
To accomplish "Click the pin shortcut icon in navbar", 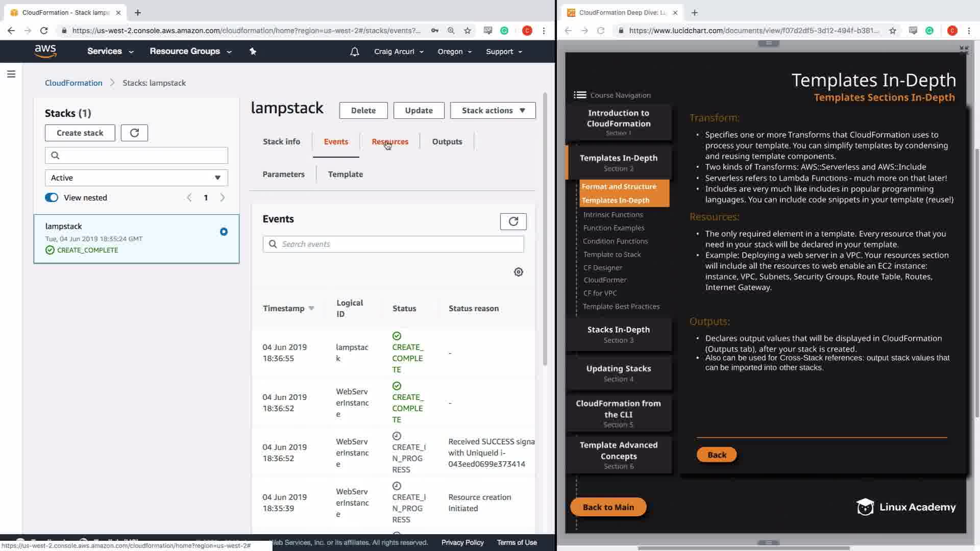I will pos(253,51).
